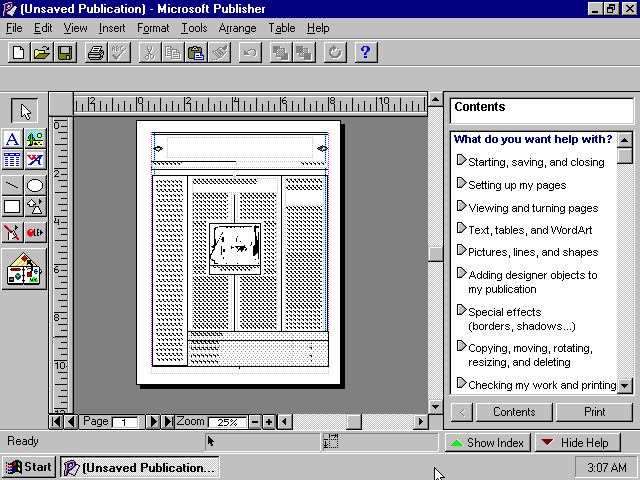This screenshot has height=480, width=640.
Task: Click the Unsaved Publication taskbar button
Action: coord(140,467)
